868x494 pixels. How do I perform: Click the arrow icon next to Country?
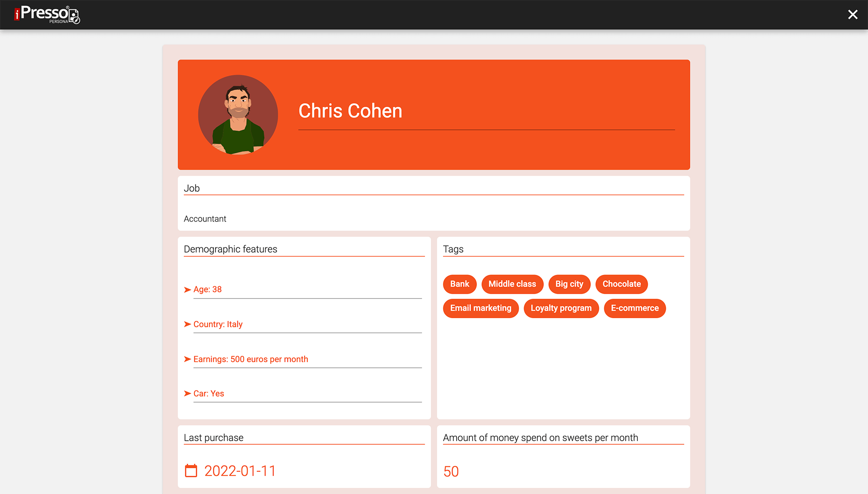pos(187,325)
